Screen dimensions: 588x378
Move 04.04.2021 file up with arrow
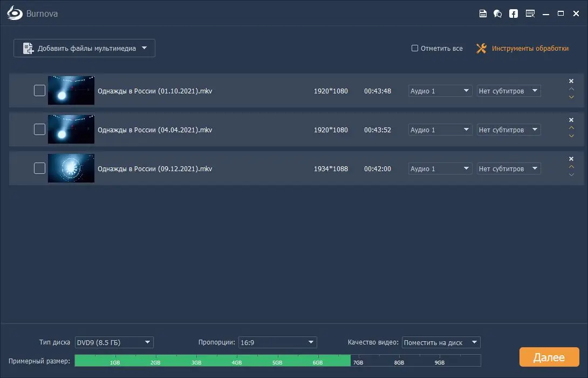coord(571,128)
